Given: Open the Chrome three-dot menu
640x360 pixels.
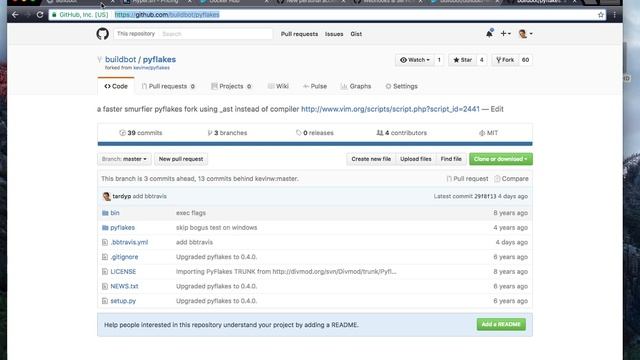Looking at the screenshot, I should pyautogui.click(x=614, y=15).
